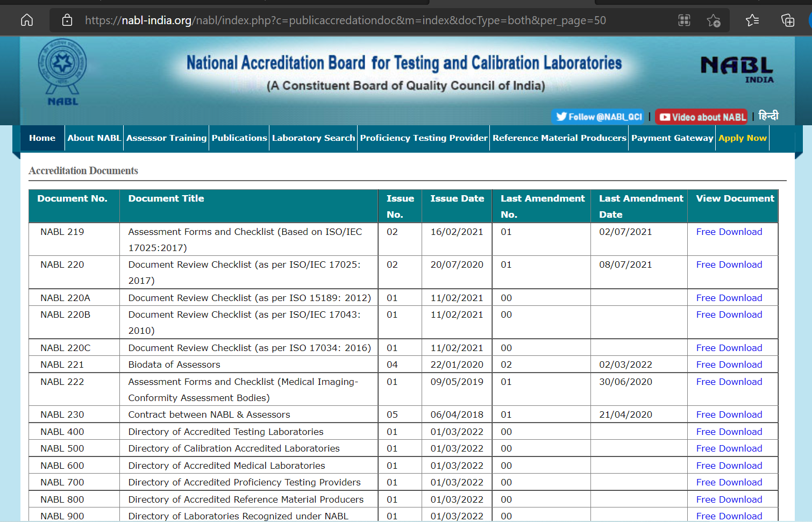Open the Assessor Training menu
Viewport: 812px width, 522px height.
(x=166, y=138)
